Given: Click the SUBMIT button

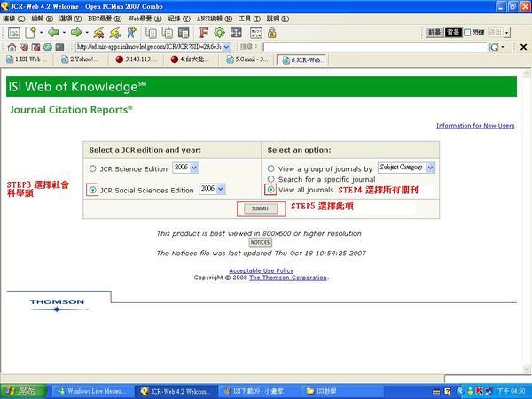Looking at the screenshot, I should click(261, 208).
